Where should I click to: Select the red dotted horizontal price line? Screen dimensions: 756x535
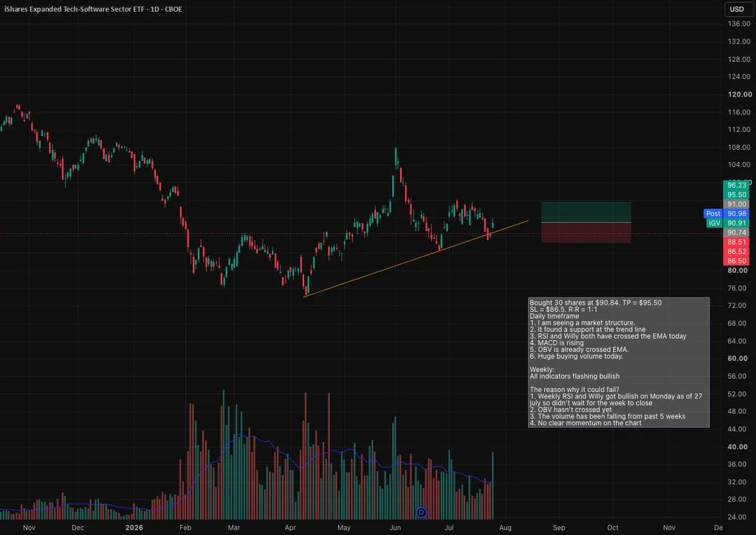(362, 234)
